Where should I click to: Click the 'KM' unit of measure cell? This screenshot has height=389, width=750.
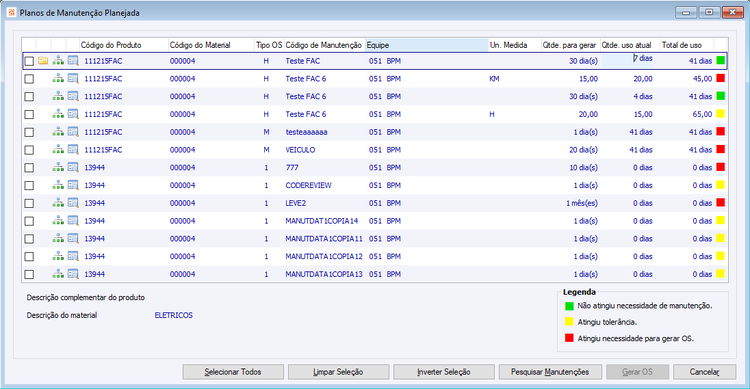pos(494,78)
